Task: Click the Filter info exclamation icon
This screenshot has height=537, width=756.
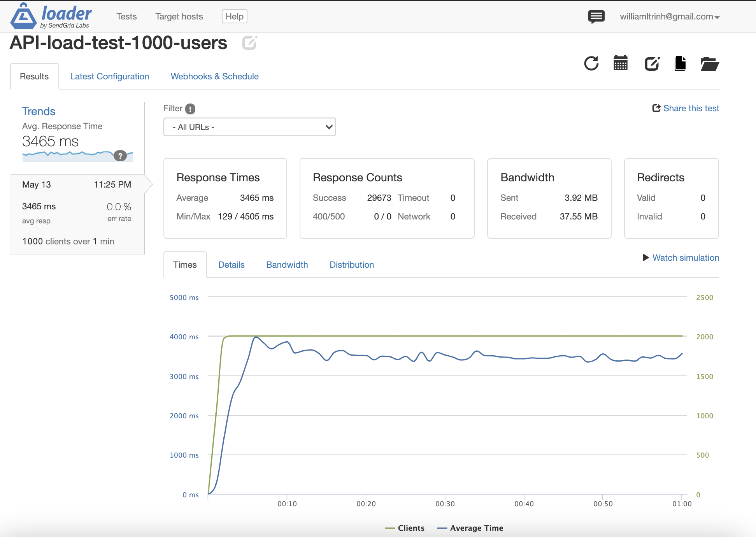Action: coord(190,109)
